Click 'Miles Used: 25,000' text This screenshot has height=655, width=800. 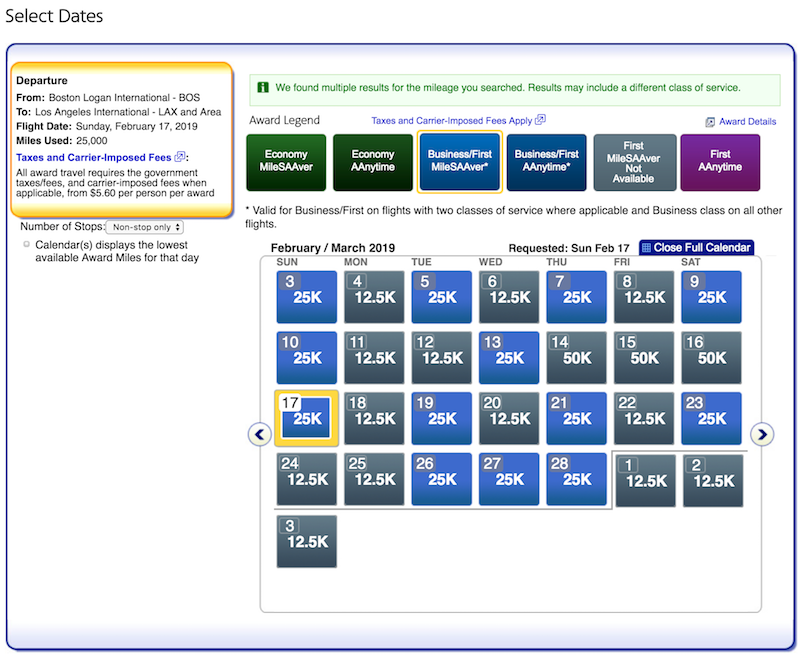(x=62, y=141)
